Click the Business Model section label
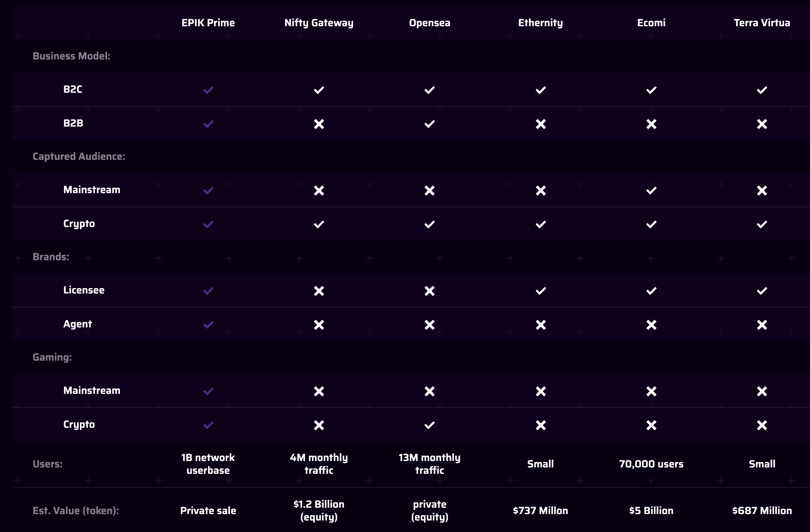Image resolution: width=810 pixels, height=532 pixels. coord(72,56)
